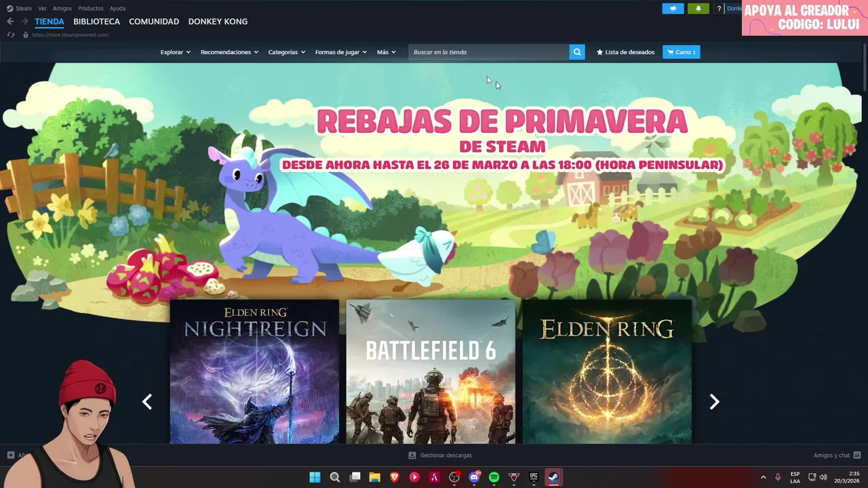Open the Ver menu
The width and height of the screenshot is (868, 488).
pyautogui.click(x=42, y=8)
